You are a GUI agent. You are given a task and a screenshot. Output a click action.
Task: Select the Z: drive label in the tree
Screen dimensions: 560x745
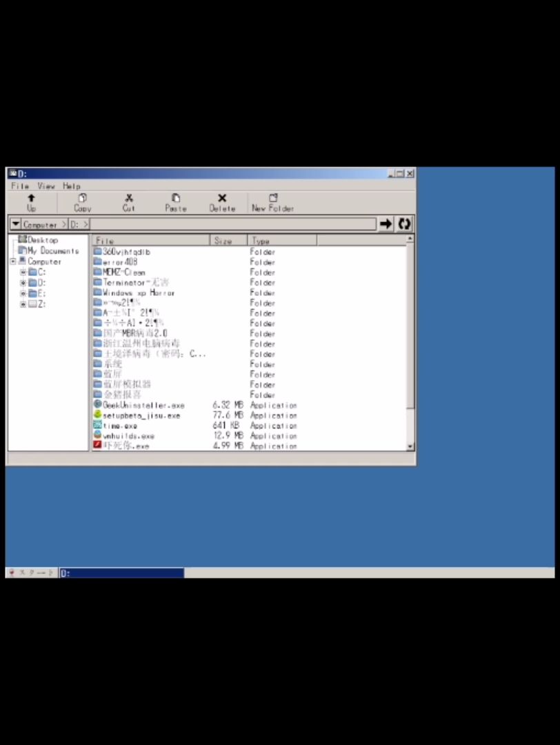pos(42,304)
